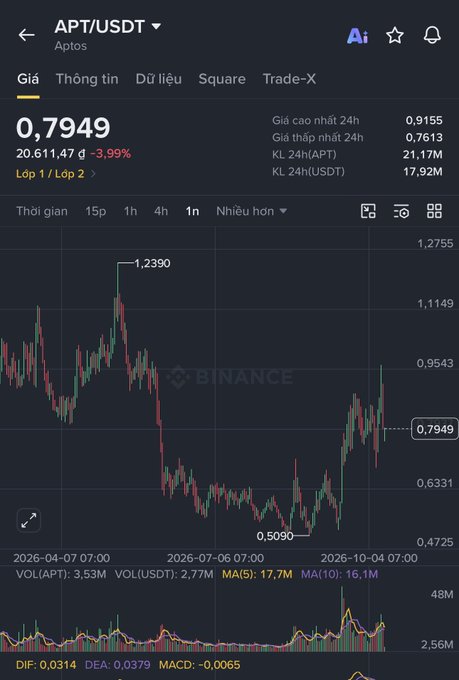This screenshot has height=680, width=459.
Task: Switch to the Giá tab
Action: (28, 79)
